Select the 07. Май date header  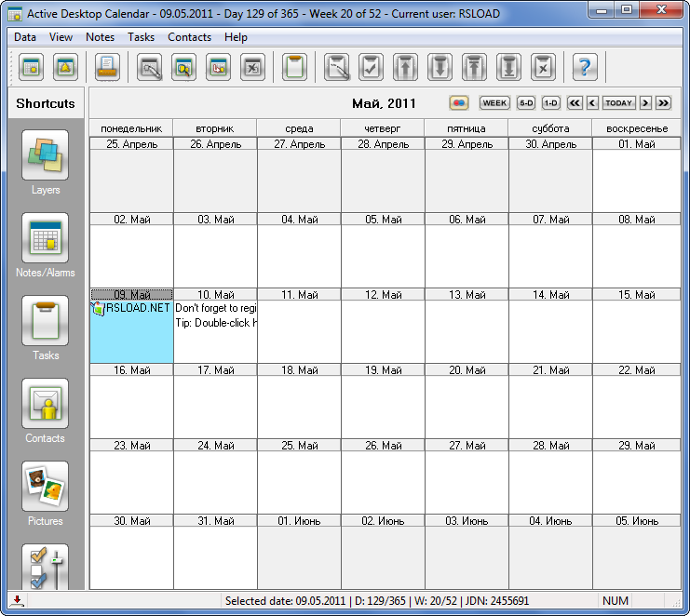[x=551, y=220]
